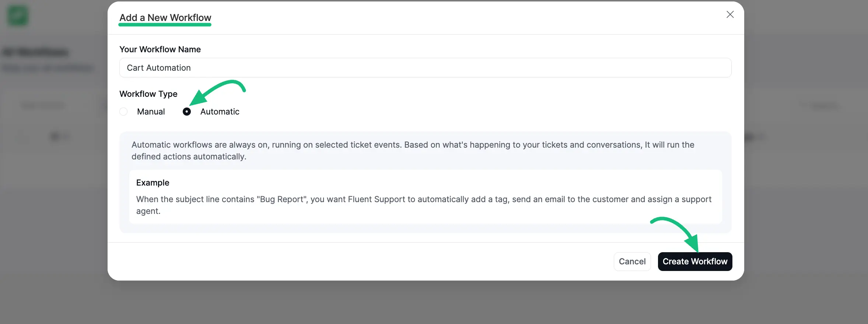Click the blurred subtitle under the Workflows heading

48,68
